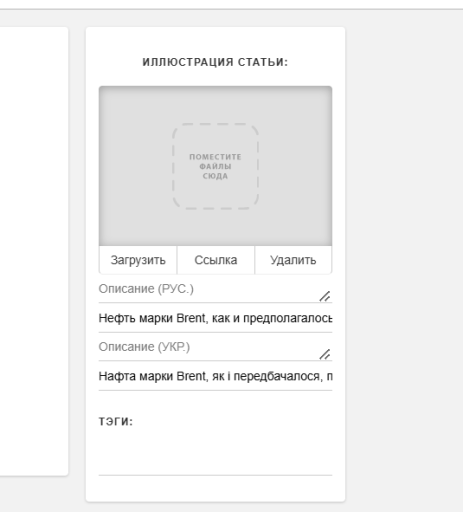Click the Загрузить upload button

pyautogui.click(x=138, y=260)
